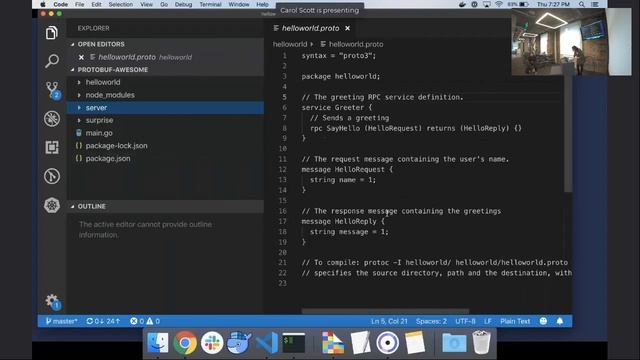This screenshot has width=640, height=360.
Task: Click helloworld breadcrumb segment
Action: tap(290, 44)
